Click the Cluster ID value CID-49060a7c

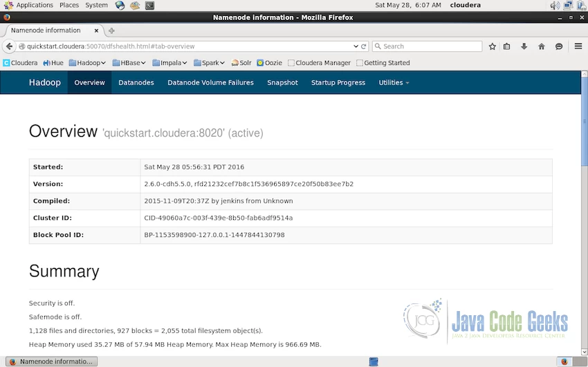tap(218, 218)
